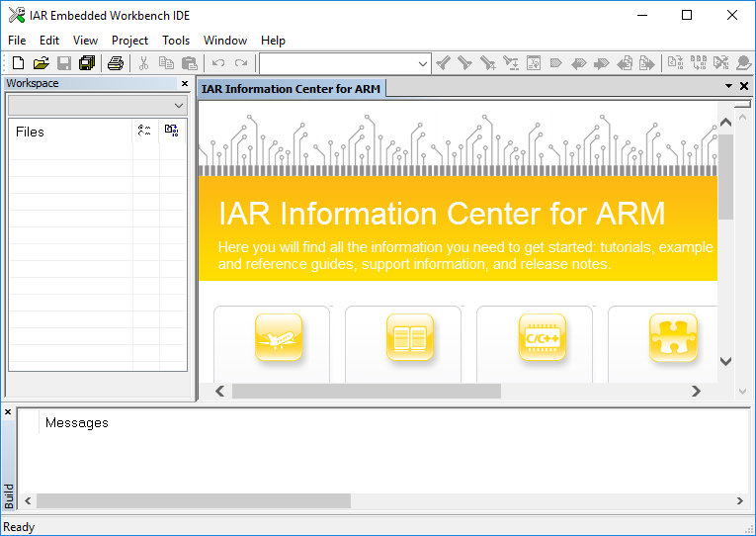Click the Information Center horizontal scrollbar right arrow
Image resolution: width=756 pixels, height=536 pixels.
pos(696,391)
